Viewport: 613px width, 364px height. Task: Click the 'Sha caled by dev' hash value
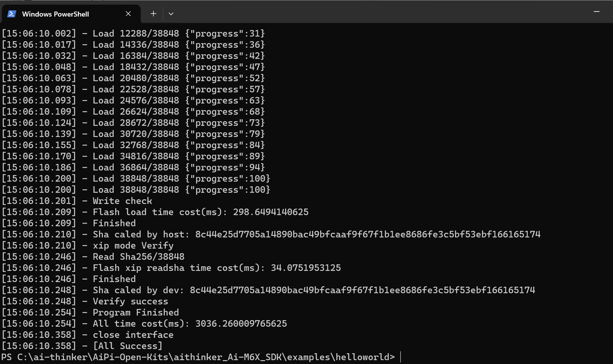362,290
